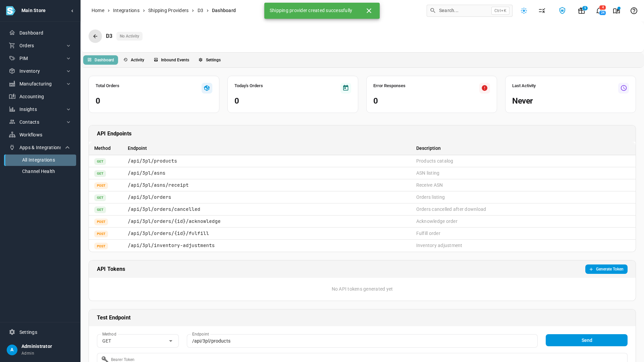Click the Main Store logo icon
644x362 pixels.
pyautogui.click(x=11, y=11)
